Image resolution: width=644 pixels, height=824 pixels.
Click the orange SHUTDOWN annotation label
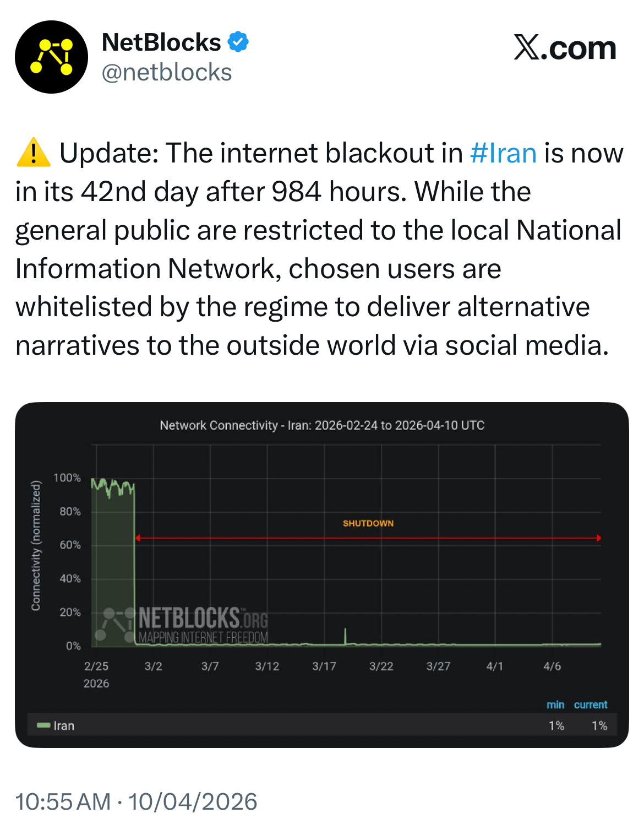pyautogui.click(x=368, y=523)
